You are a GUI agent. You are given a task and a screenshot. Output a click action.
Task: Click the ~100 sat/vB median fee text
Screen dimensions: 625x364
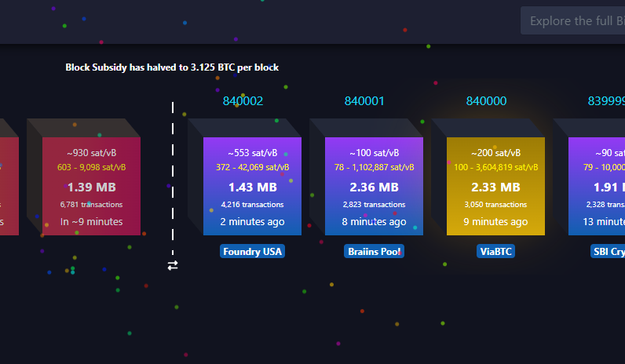point(374,153)
